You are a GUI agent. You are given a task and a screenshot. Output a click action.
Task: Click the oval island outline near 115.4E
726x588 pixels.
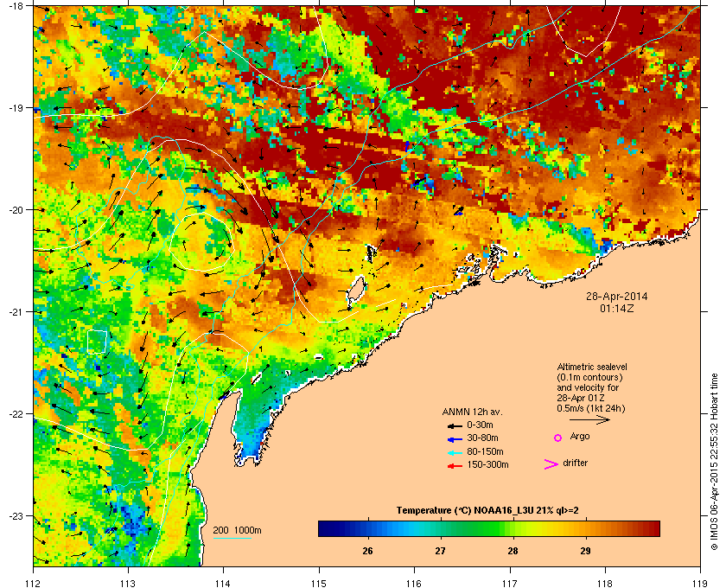point(355,289)
